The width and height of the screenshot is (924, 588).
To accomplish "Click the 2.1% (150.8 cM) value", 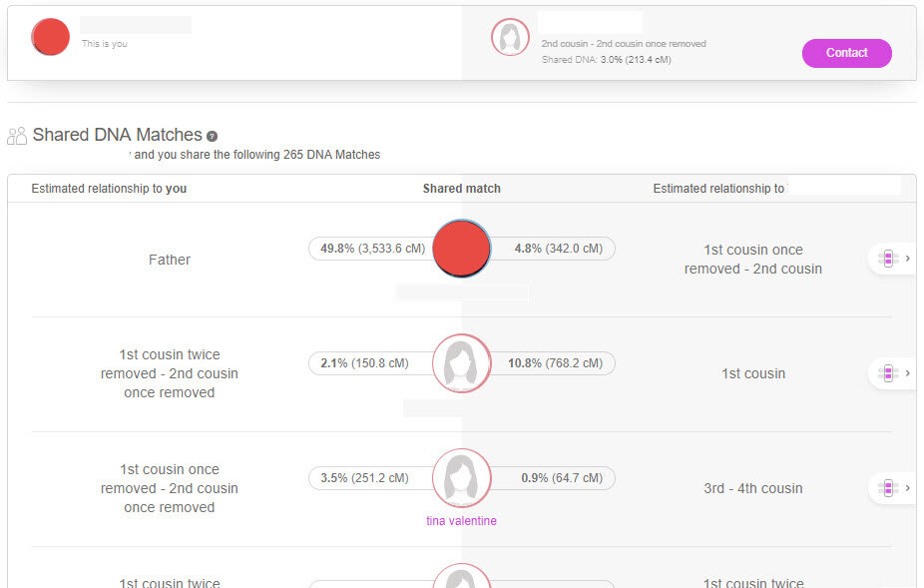I will click(x=364, y=363).
